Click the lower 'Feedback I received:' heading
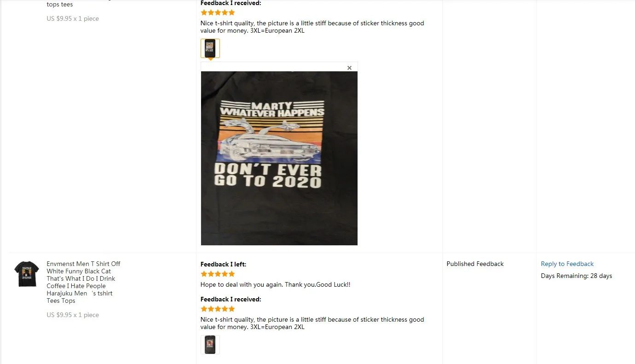The height and width of the screenshot is (364, 635). pyautogui.click(x=231, y=299)
